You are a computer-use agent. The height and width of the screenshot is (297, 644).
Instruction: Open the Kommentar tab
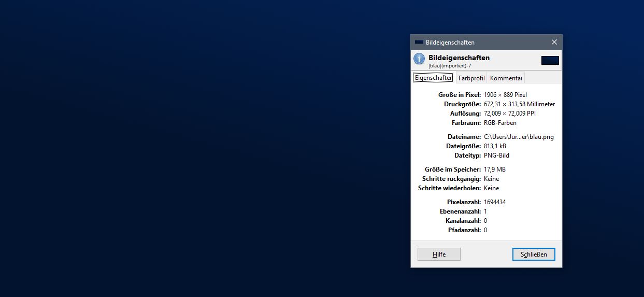pyautogui.click(x=506, y=78)
